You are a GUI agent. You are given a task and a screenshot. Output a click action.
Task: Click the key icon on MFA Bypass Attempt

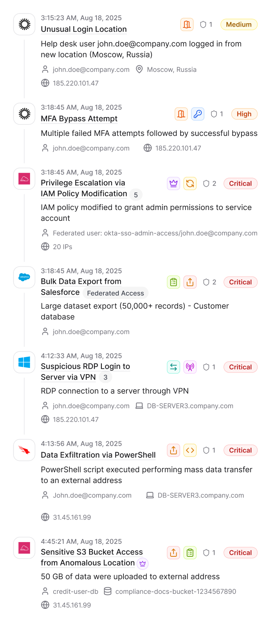pyautogui.click(x=198, y=114)
